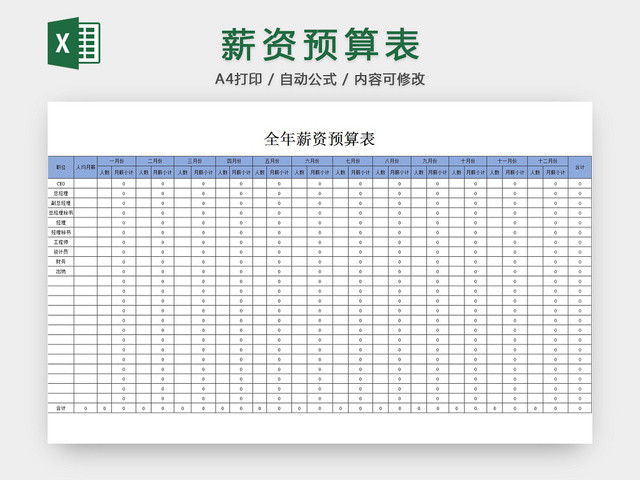Select the 四月份 month header
Image resolution: width=640 pixels, height=480 pixels.
click(x=234, y=161)
